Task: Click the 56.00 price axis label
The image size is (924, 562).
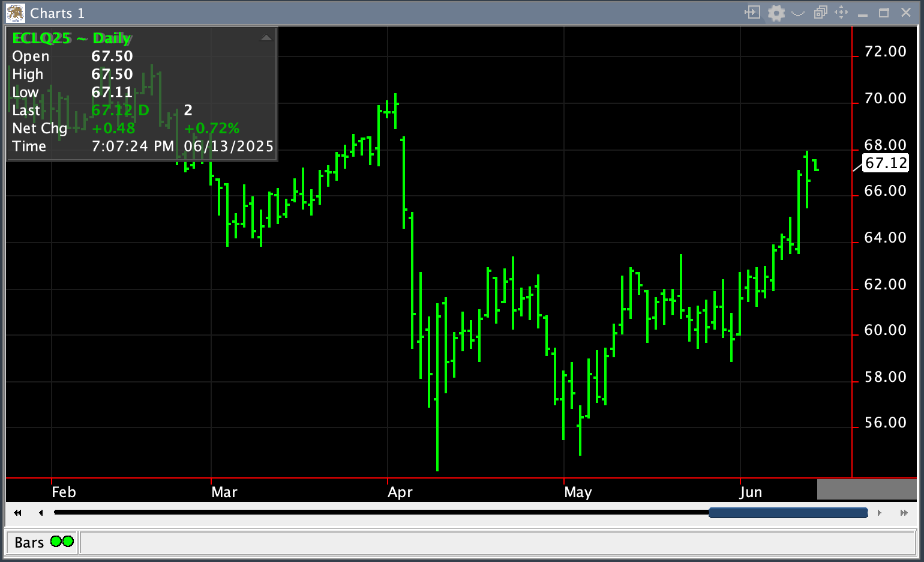Action: click(885, 423)
